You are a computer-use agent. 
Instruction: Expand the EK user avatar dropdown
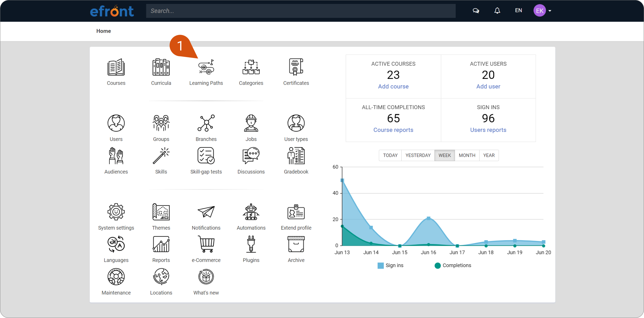542,11
